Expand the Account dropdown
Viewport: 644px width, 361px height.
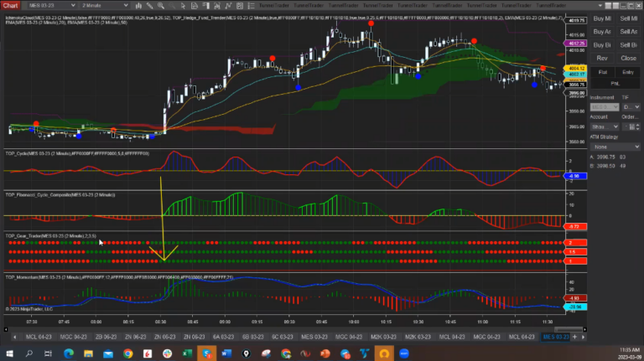[600, 126]
